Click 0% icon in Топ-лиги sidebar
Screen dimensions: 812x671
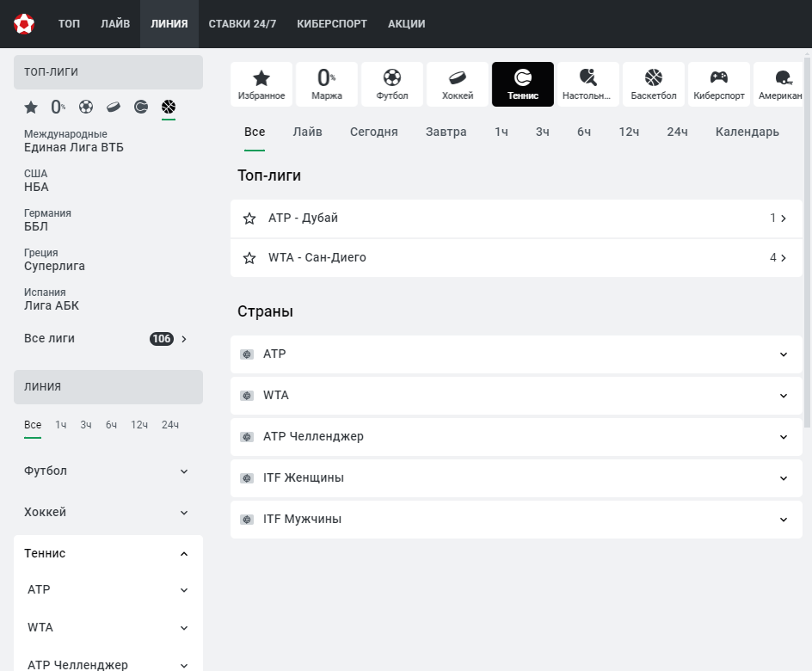pos(58,108)
